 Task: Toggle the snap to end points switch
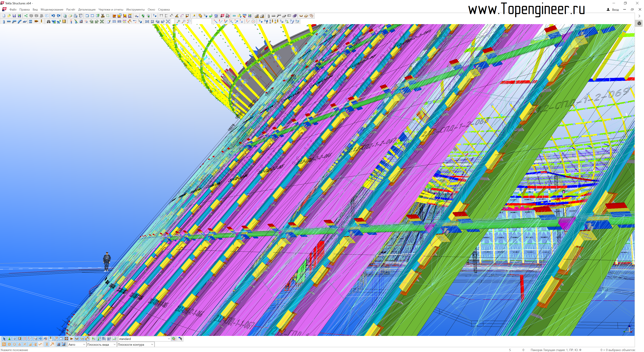(9, 344)
